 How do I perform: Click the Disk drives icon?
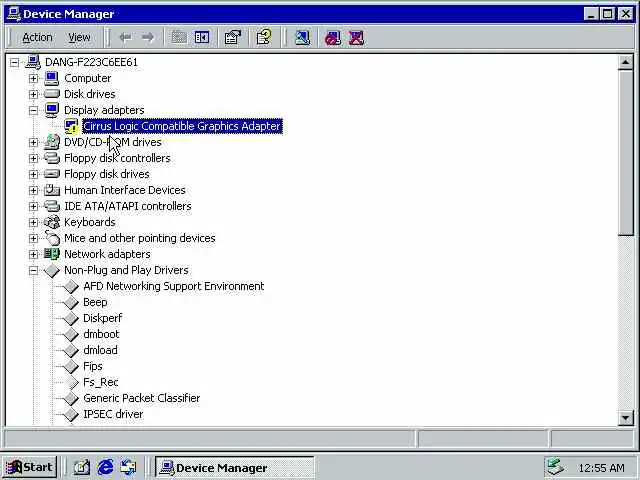point(52,94)
